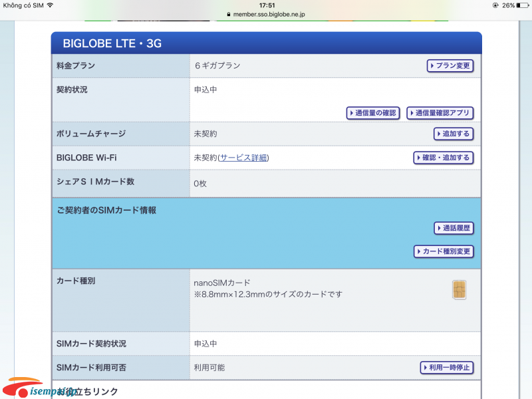Screen dimensions: 532x399
Task: Tap the Wi-Fi status icon
Action: pyautogui.click(x=51, y=5)
